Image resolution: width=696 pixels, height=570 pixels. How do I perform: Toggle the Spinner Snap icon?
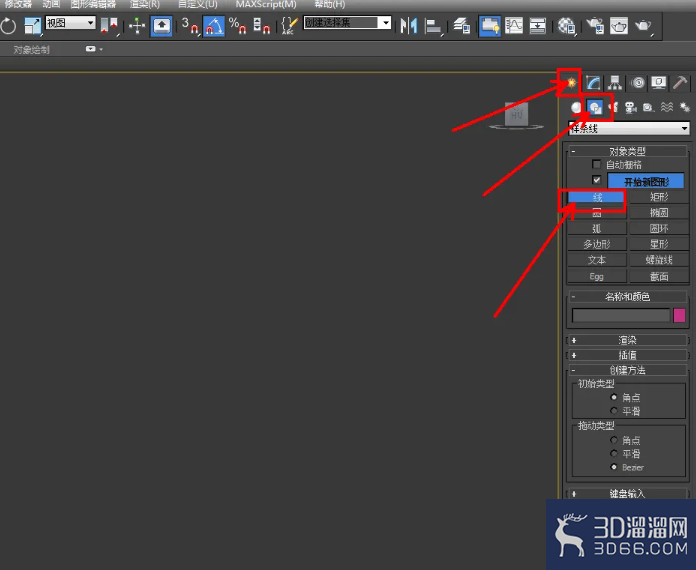[x=261, y=26]
